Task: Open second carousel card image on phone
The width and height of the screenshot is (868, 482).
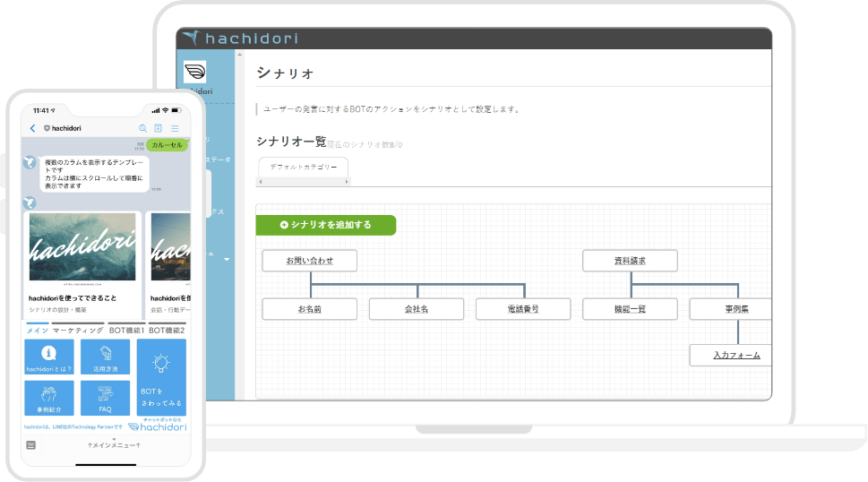Action: point(170,246)
